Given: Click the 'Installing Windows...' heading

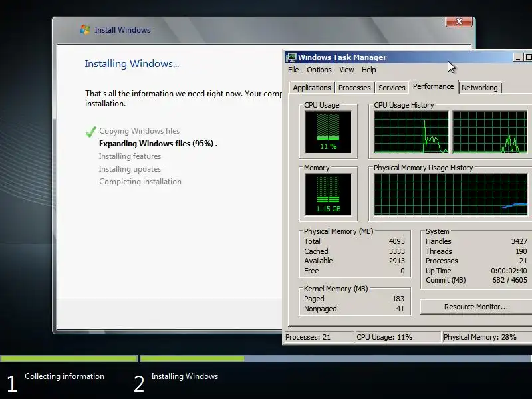Looking at the screenshot, I should [132, 64].
